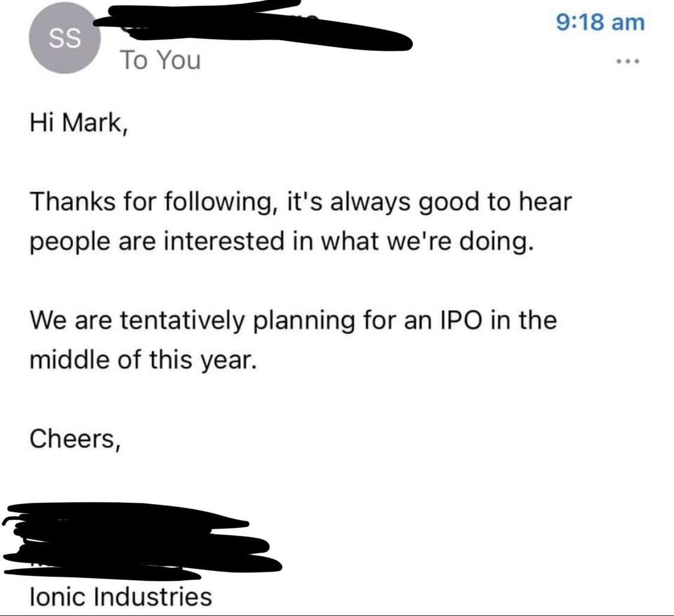This screenshot has width=674, height=616.
Task: Tap the SS sender avatar circle
Action: click(65, 38)
